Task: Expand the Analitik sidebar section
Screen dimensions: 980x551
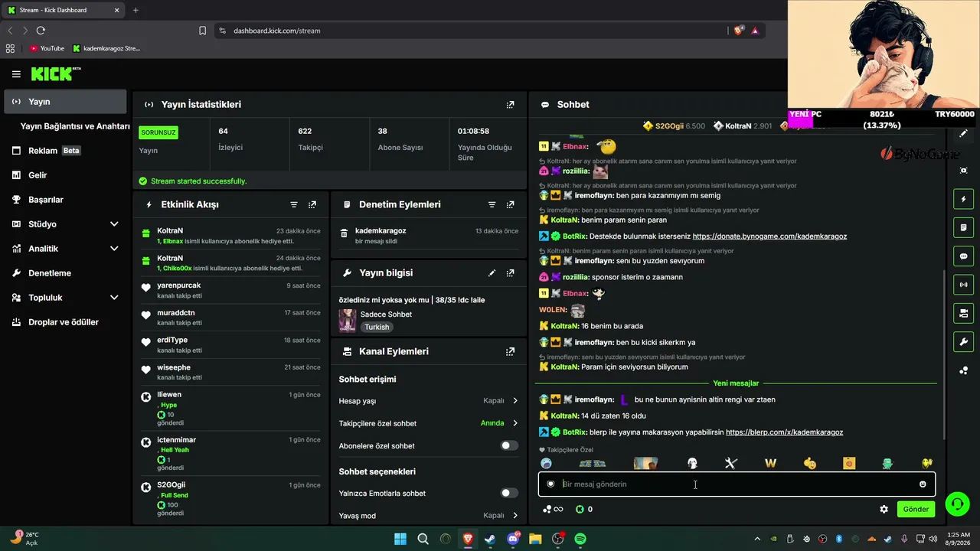Action: (x=114, y=249)
